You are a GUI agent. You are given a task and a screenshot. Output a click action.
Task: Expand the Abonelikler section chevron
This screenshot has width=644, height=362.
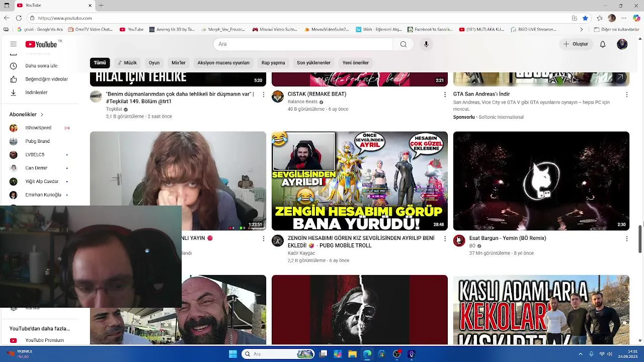pos(42,115)
